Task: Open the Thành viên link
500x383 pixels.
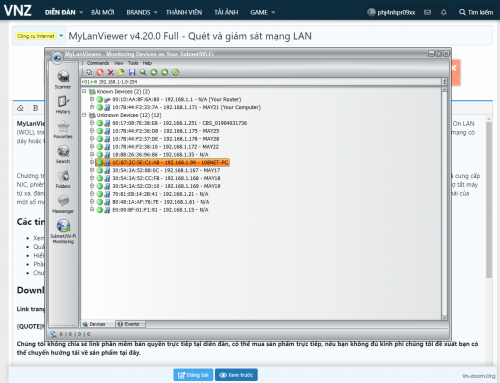Action: click(x=184, y=12)
